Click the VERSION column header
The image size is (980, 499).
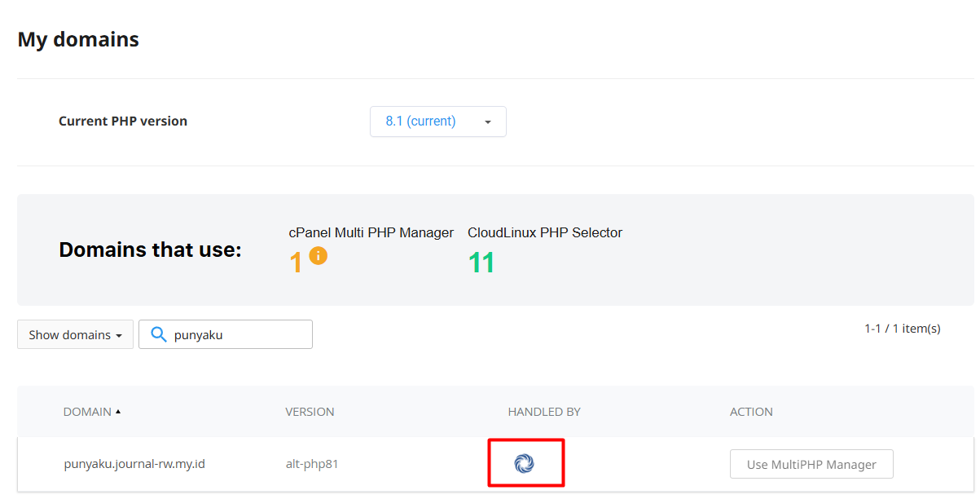tap(310, 412)
